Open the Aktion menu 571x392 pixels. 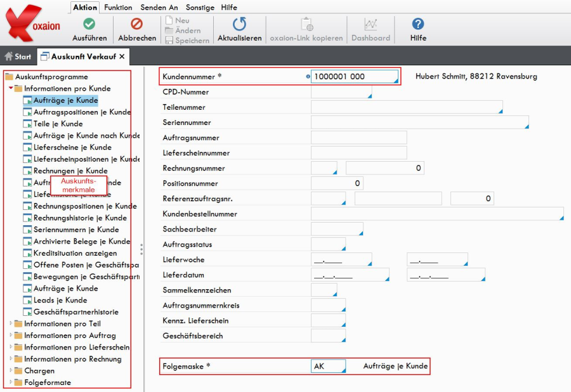[85, 7]
